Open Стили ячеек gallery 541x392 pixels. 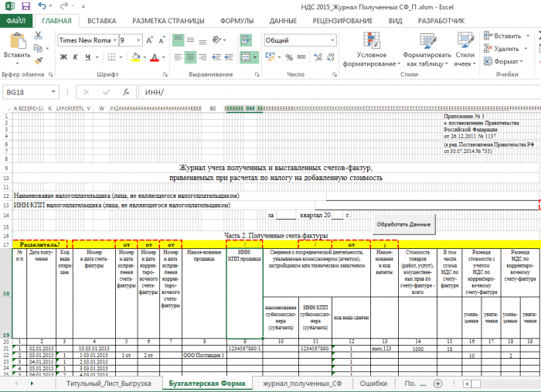[465, 49]
